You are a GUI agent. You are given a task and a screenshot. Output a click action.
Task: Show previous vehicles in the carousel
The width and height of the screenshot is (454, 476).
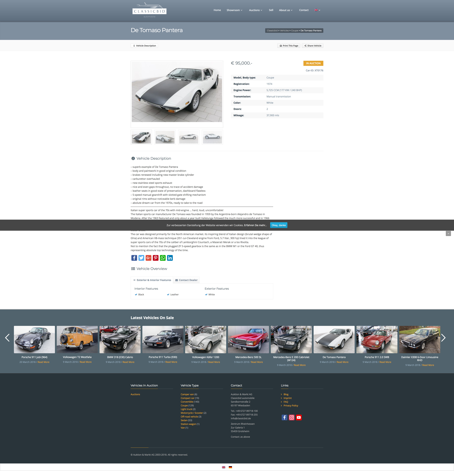7,338
